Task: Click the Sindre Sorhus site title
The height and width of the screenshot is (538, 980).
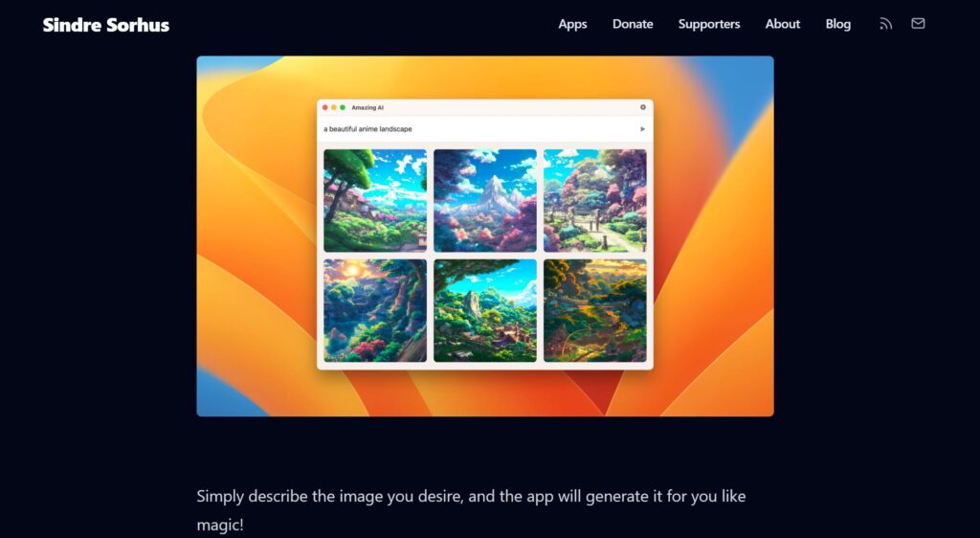Action: pos(105,25)
